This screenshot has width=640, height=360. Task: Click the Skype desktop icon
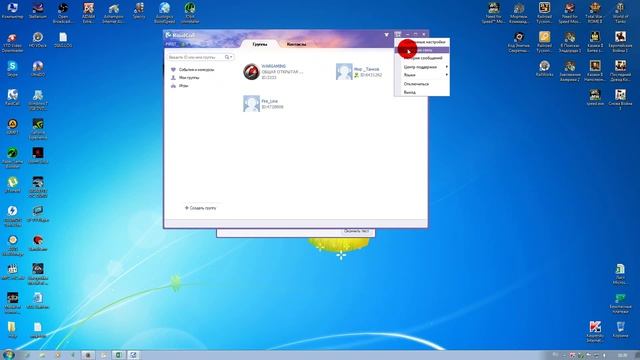(12, 69)
